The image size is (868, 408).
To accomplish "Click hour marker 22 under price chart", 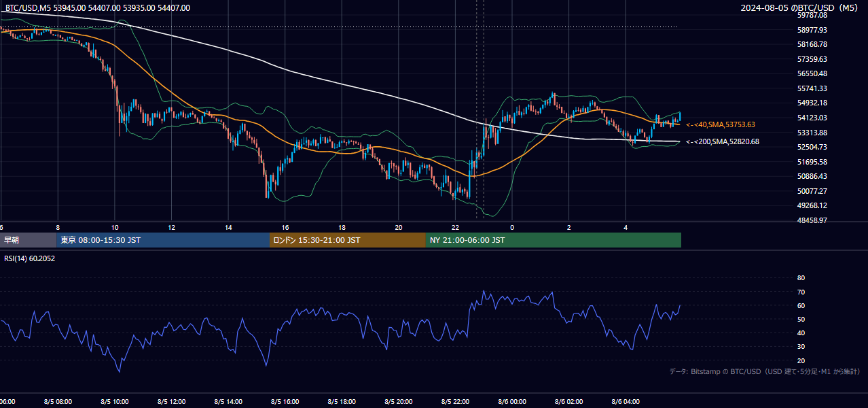I will click(x=456, y=227).
